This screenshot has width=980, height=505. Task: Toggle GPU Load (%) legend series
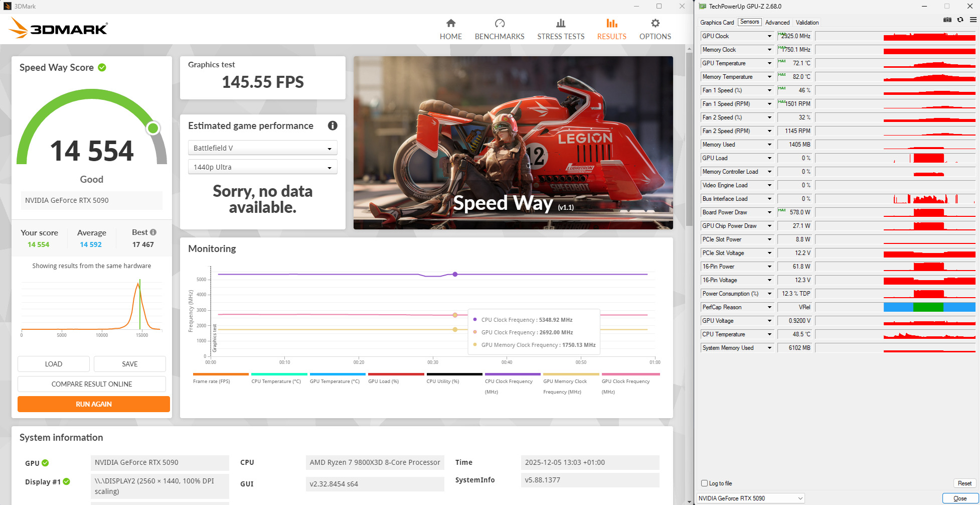pos(396,378)
